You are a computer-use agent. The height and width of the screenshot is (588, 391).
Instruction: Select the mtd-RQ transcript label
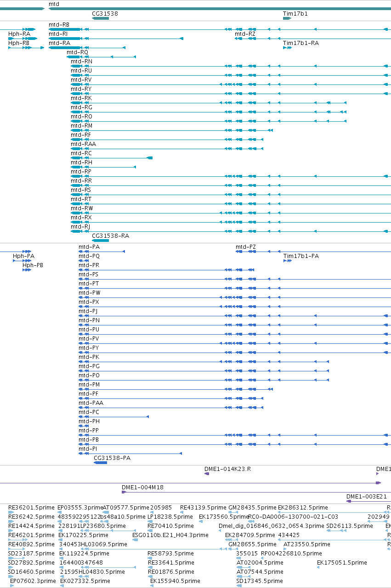(x=77, y=52)
